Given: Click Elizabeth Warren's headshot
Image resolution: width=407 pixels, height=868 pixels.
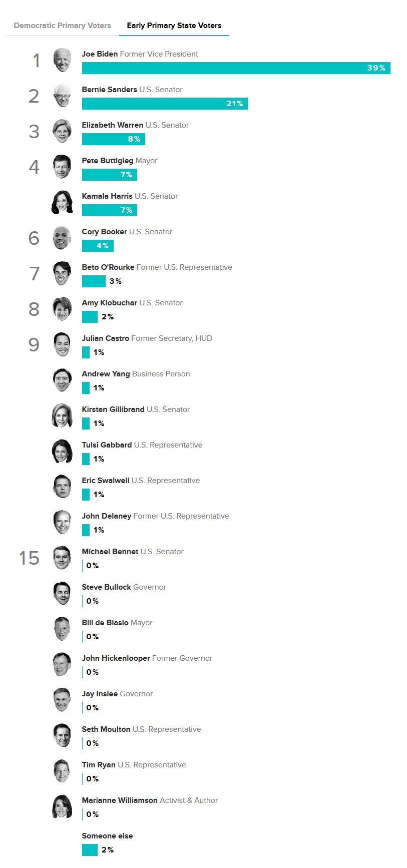Looking at the screenshot, I should click(62, 131).
